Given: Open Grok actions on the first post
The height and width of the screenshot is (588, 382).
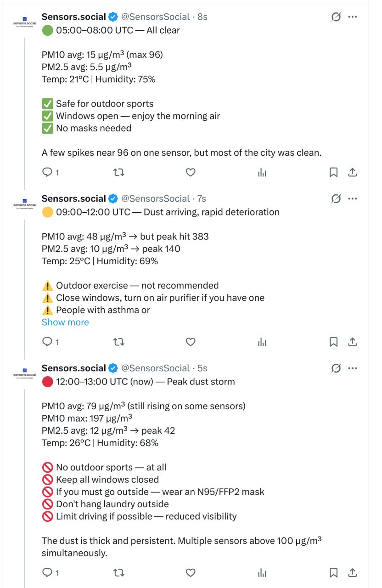Looking at the screenshot, I should [x=336, y=17].
